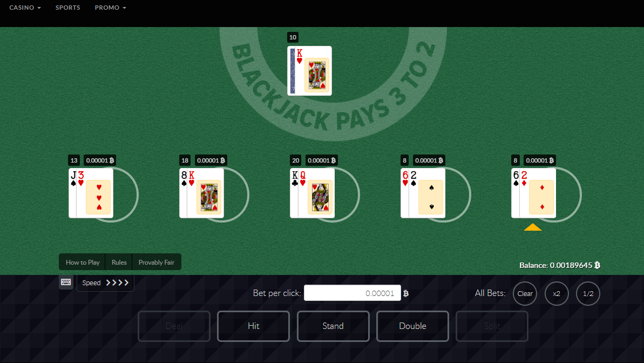The width and height of the screenshot is (644, 363).
Task: Expand the PROMO dropdown menu
Action: pos(111,8)
